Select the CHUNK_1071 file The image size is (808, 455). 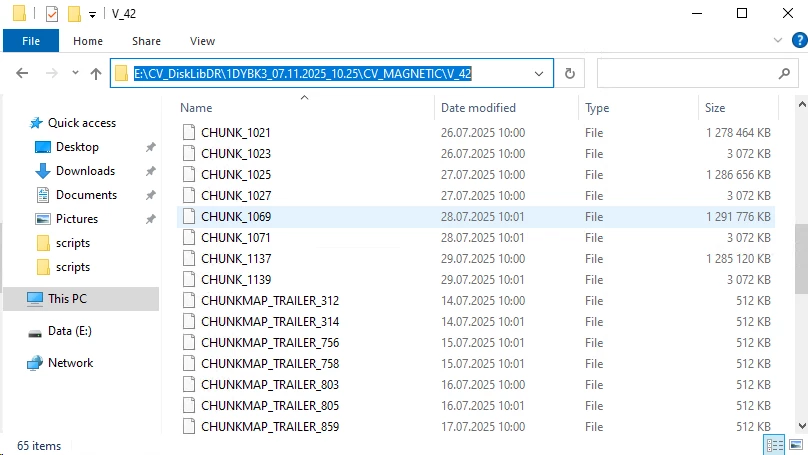[475, 238]
